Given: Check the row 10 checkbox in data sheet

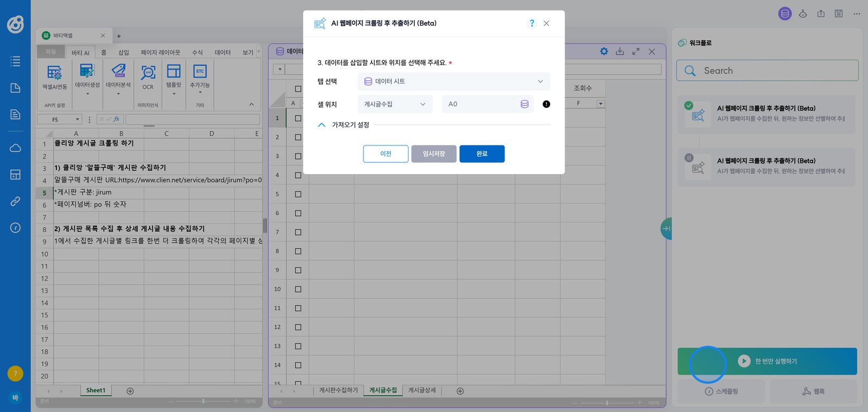Looking at the screenshot, I should [298, 289].
